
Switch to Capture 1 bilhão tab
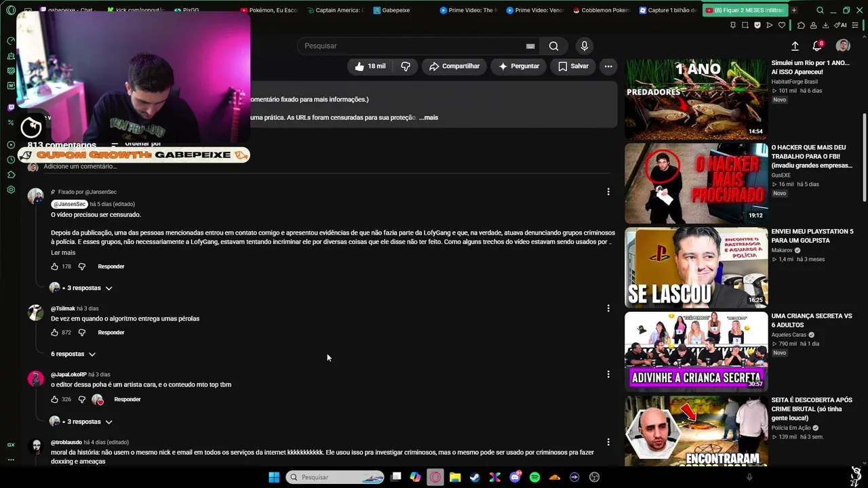coord(668,10)
